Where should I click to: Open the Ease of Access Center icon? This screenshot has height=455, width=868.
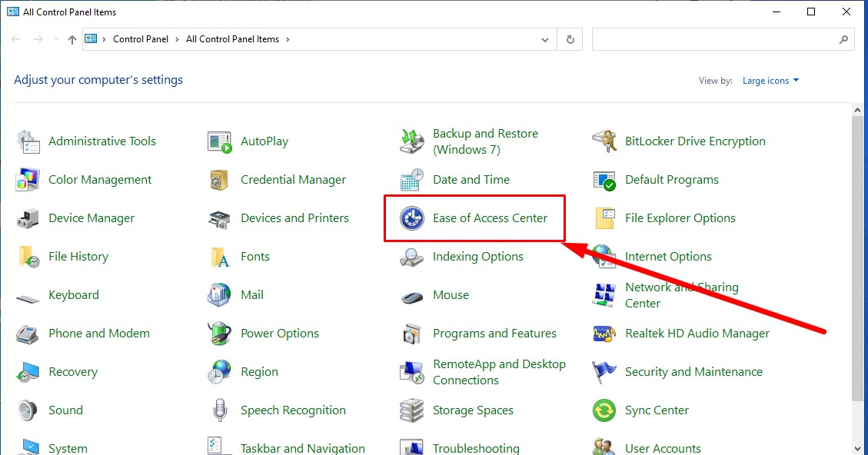tap(412, 218)
